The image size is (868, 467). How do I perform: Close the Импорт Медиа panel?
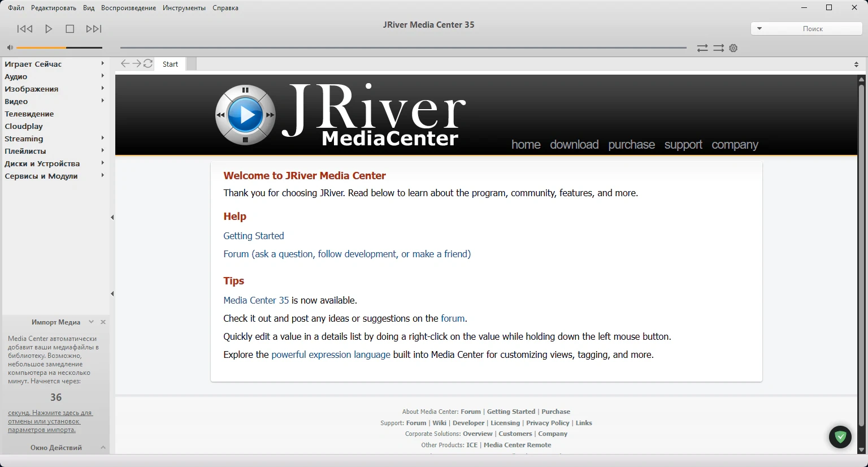click(103, 322)
